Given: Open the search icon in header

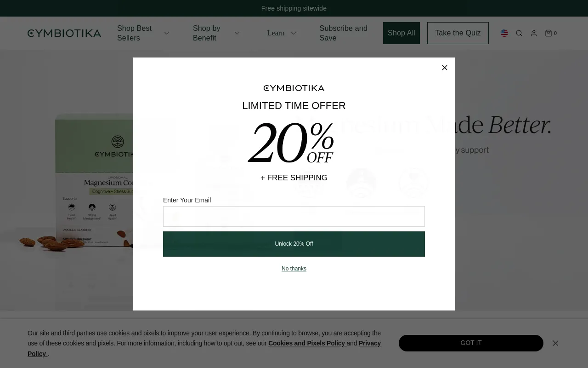Looking at the screenshot, I should click(x=519, y=33).
